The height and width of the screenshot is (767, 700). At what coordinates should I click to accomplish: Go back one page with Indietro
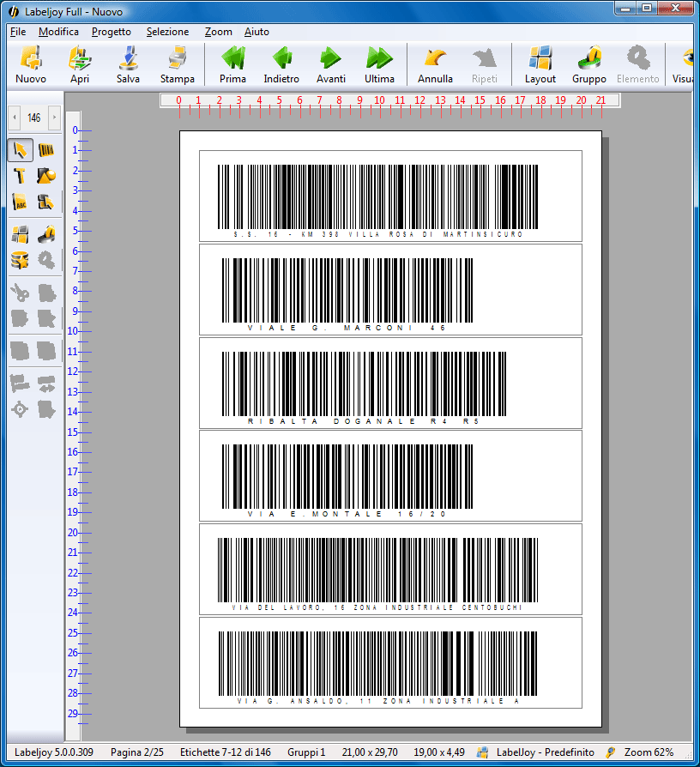click(x=281, y=64)
